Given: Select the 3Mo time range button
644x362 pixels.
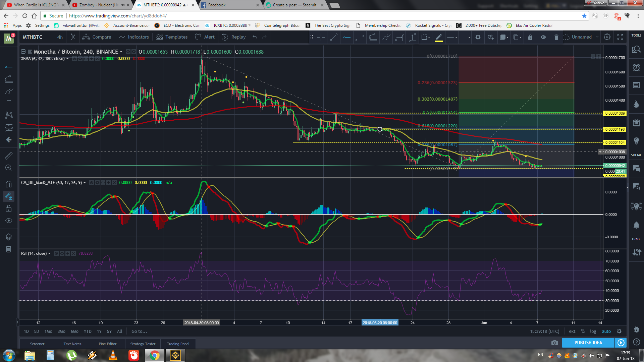Looking at the screenshot, I should [61, 331].
